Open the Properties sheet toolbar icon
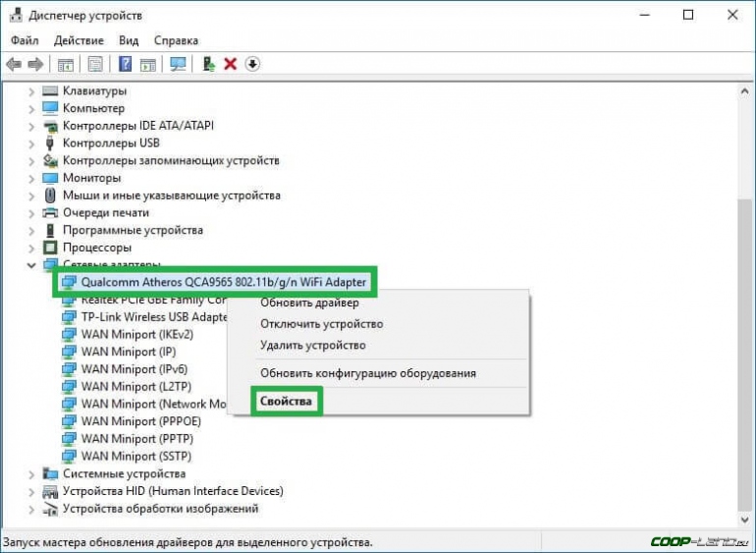Screen dimensions: 756x553 point(95,64)
